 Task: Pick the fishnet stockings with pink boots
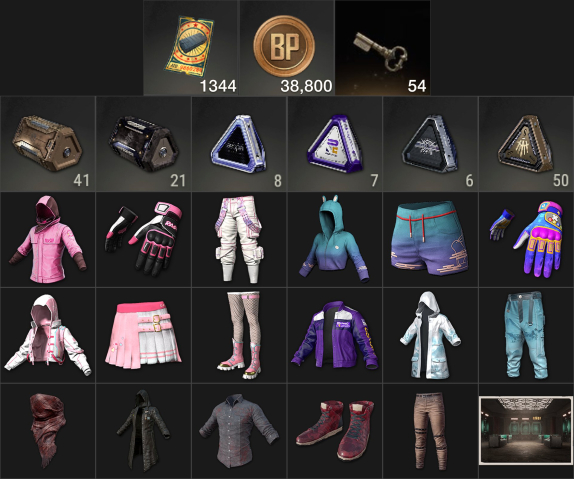point(239,335)
